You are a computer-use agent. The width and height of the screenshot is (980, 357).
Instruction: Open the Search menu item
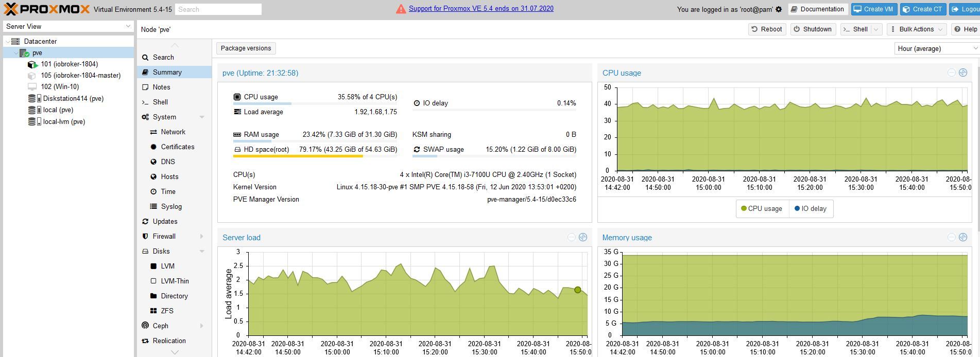[x=174, y=57]
